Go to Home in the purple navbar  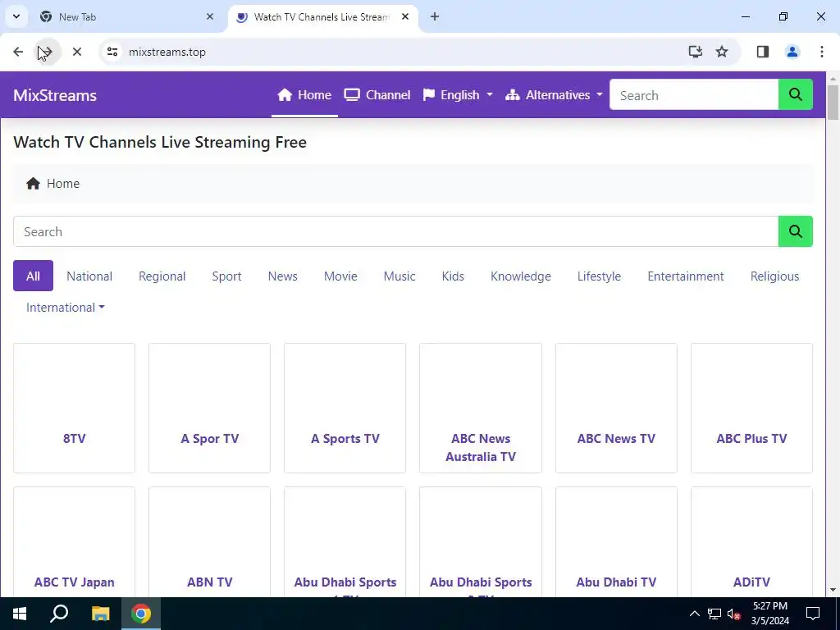click(x=304, y=95)
